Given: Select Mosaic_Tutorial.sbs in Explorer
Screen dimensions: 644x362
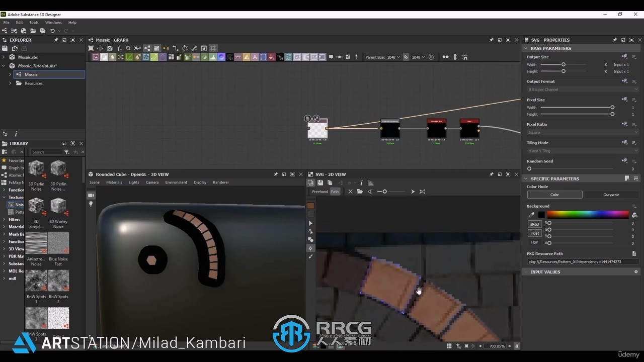Looking at the screenshot, I should [37, 66].
